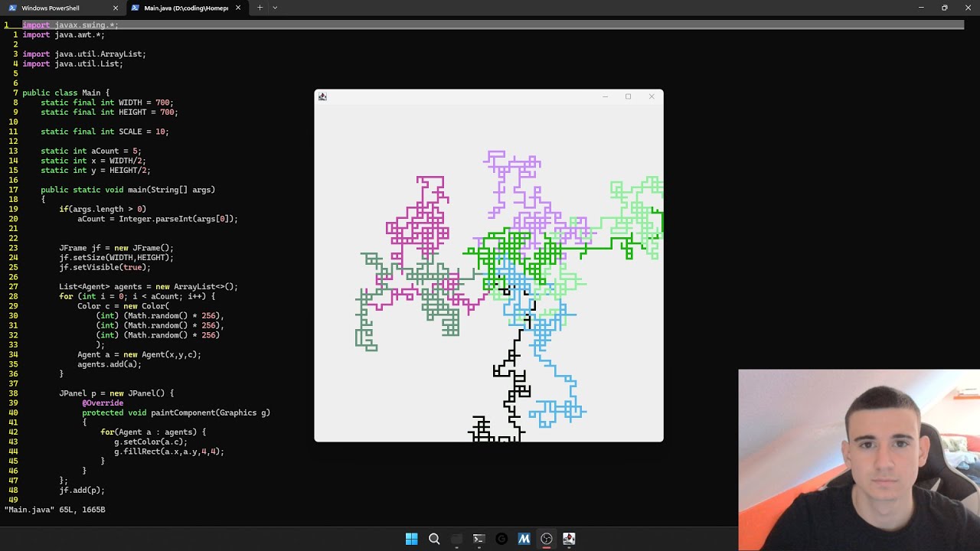Click 'g.fillRect(a.x,a.y,4,4);' line
This screenshot has width=980, height=551.
click(169, 452)
